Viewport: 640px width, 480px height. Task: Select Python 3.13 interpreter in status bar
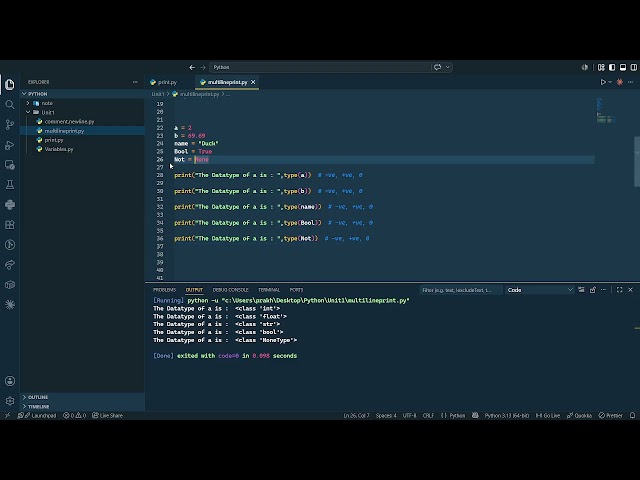[507, 416]
